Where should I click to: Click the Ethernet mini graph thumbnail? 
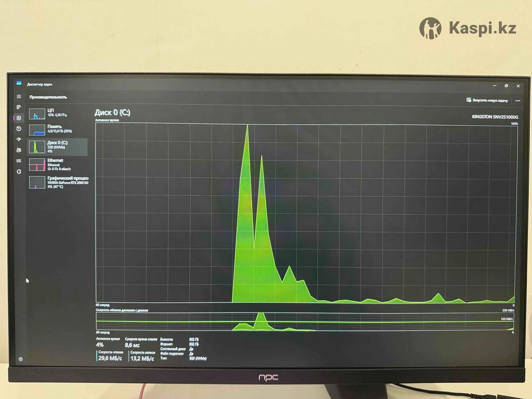pyautogui.click(x=37, y=165)
